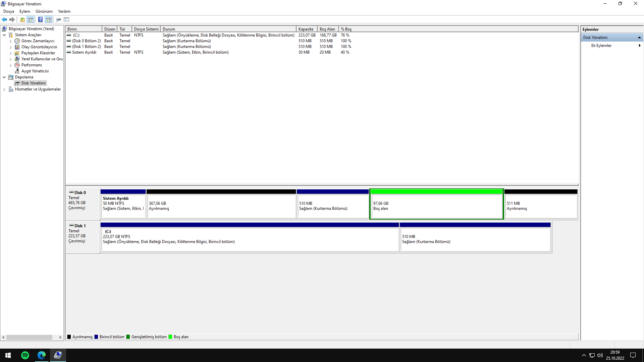Click the checklist settings toolbar icon

66,19
